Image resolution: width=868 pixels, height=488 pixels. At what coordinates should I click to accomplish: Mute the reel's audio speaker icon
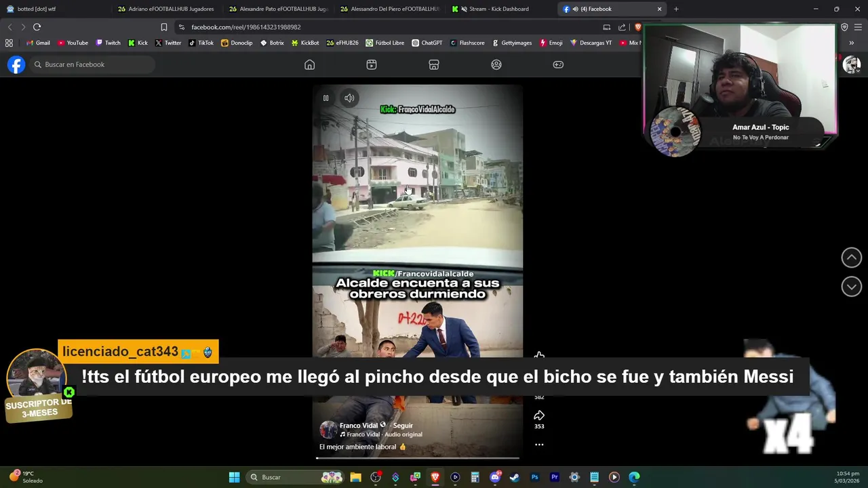click(349, 98)
